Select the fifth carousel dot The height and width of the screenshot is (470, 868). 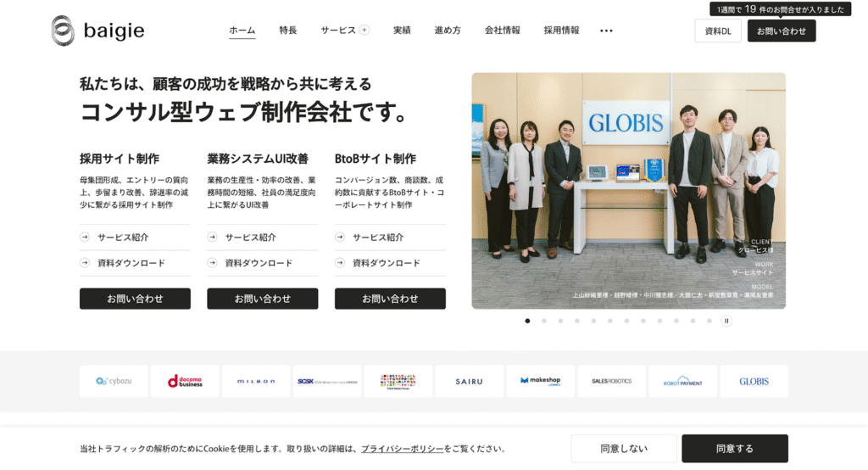[x=593, y=321]
